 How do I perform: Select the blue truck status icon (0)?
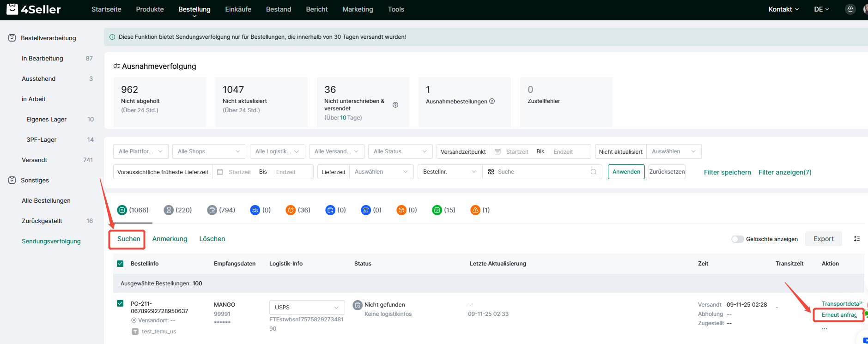(x=255, y=210)
